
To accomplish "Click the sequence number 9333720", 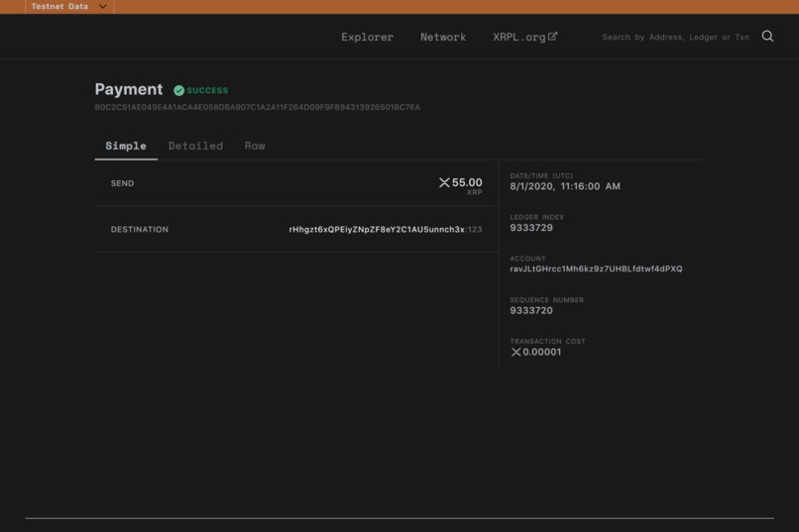I will [531, 310].
